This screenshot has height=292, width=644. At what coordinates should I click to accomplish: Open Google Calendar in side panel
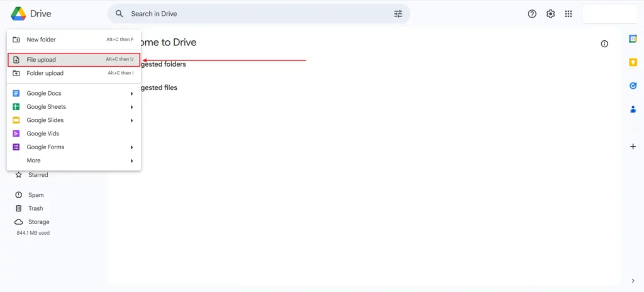(x=633, y=39)
